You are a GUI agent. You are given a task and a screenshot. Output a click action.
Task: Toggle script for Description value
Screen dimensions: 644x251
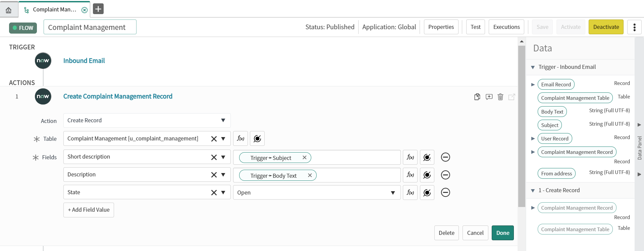pyautogui.click(x=410, y=175)
